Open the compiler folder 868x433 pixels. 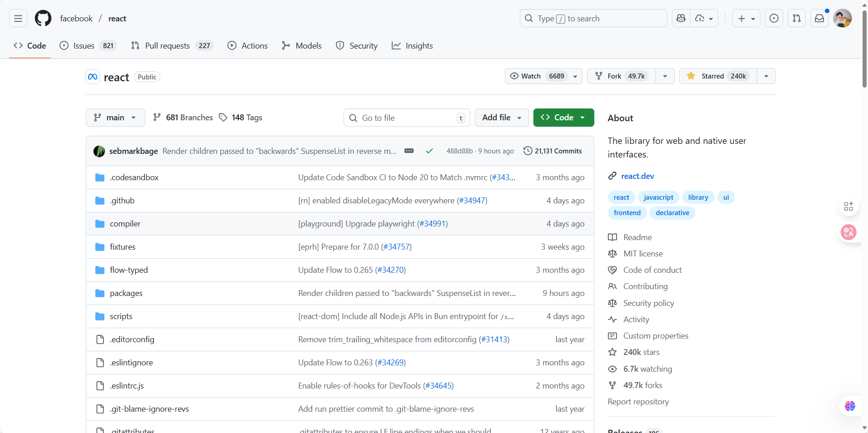click(125, 224)
